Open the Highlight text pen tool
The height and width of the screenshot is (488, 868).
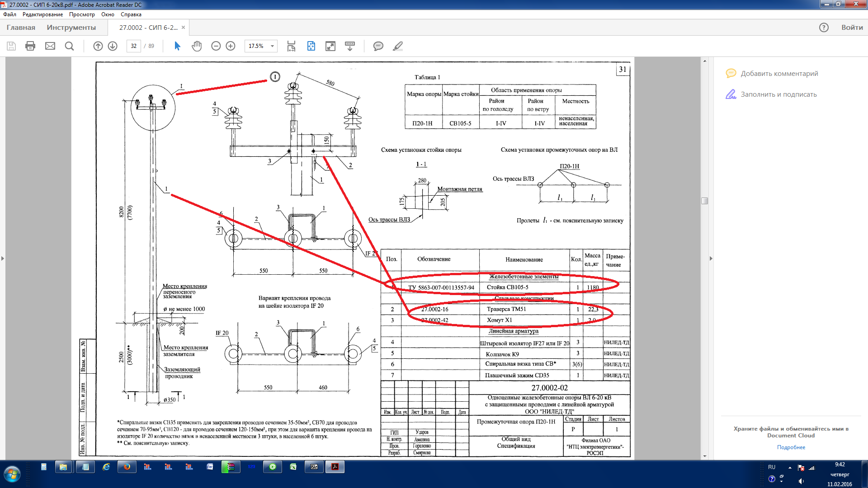[398, 46]
